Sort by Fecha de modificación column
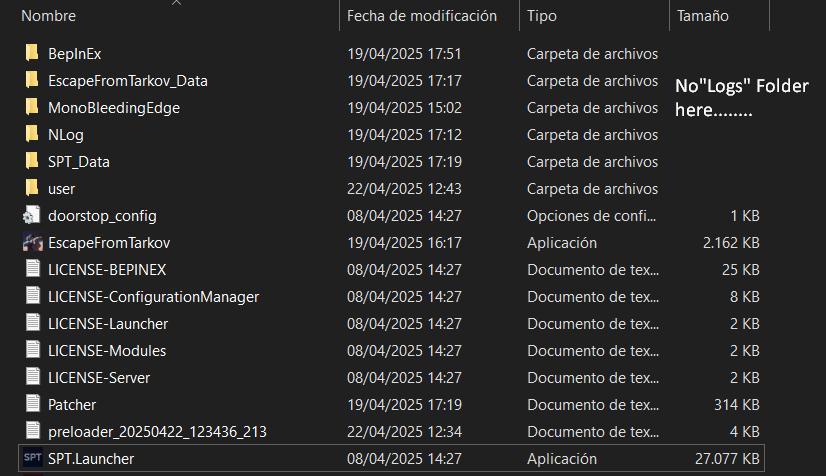The image size is (826, 476). 422,16
